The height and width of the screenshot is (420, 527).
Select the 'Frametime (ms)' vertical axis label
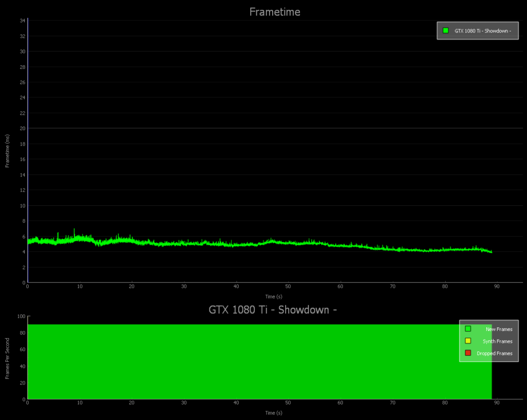8,151
